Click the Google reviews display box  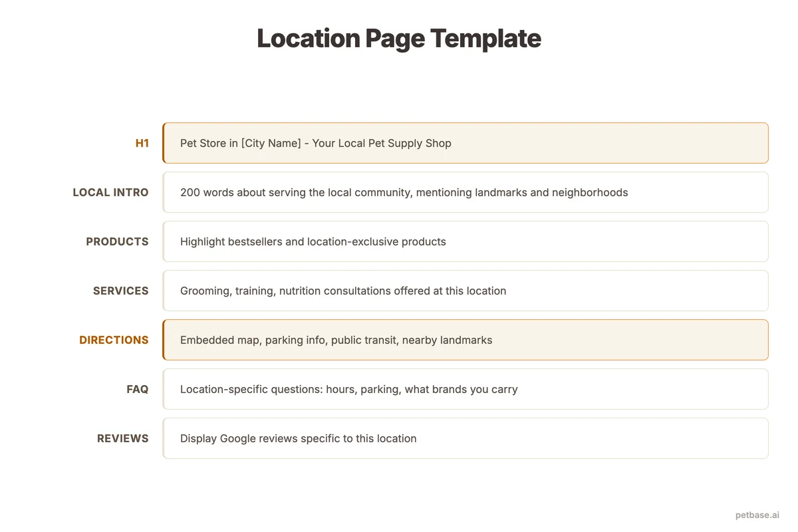[465, 438]
